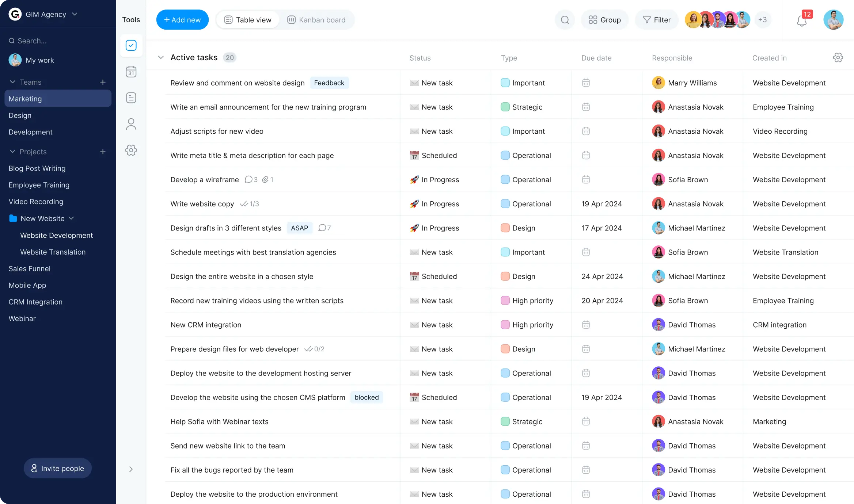Open subtasks on Prepare design files
This screenshot has width=854, height=504.
(x=314, y=349)
